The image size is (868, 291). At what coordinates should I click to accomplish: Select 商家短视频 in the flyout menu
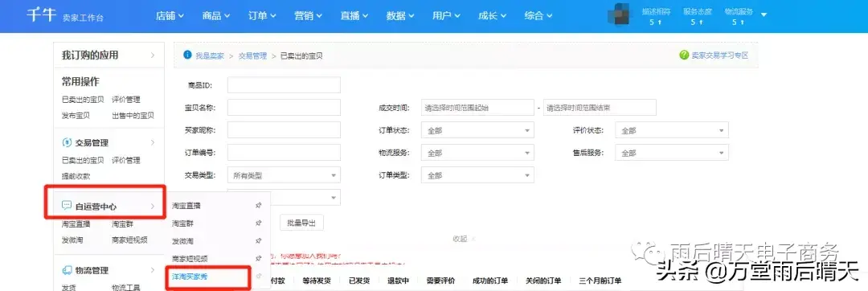point(190,258)
